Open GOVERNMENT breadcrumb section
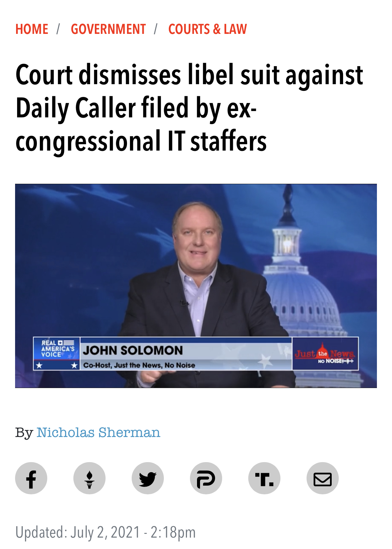The image size is (392, 549). pos(108,29)
